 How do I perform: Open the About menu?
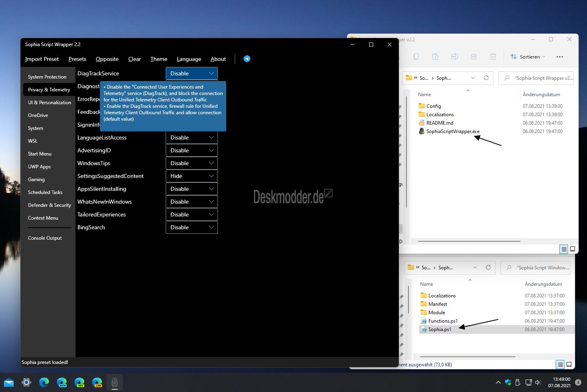coord(218,59)
